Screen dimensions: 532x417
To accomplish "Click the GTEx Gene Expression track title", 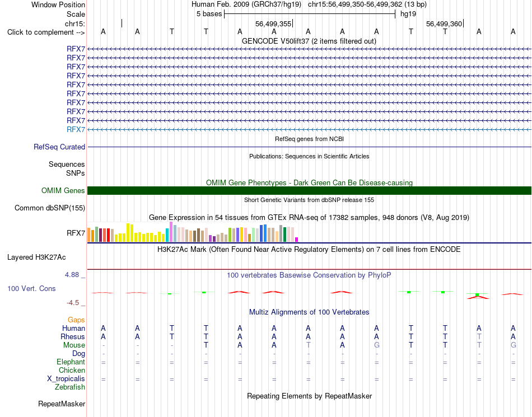I will 309,218.
